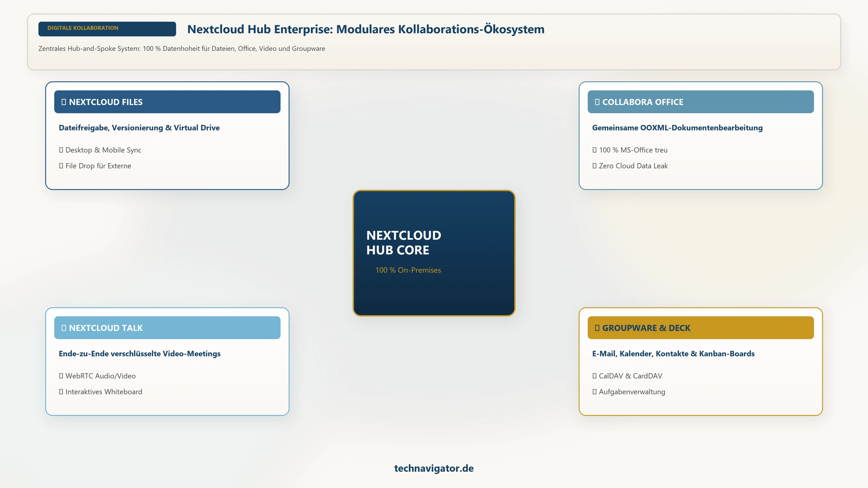Screen dimensions: 868x488
Task: Select 'Ende-zu-Ende verschlüsselte Video-Meetings' text
Action: pyautogui.click(x=140, y=354)
